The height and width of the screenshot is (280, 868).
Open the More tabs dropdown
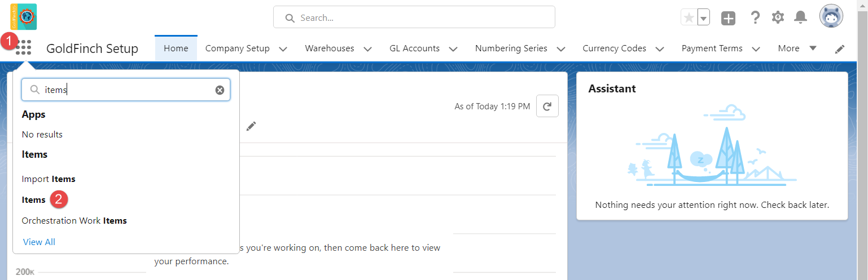(797, 48)
